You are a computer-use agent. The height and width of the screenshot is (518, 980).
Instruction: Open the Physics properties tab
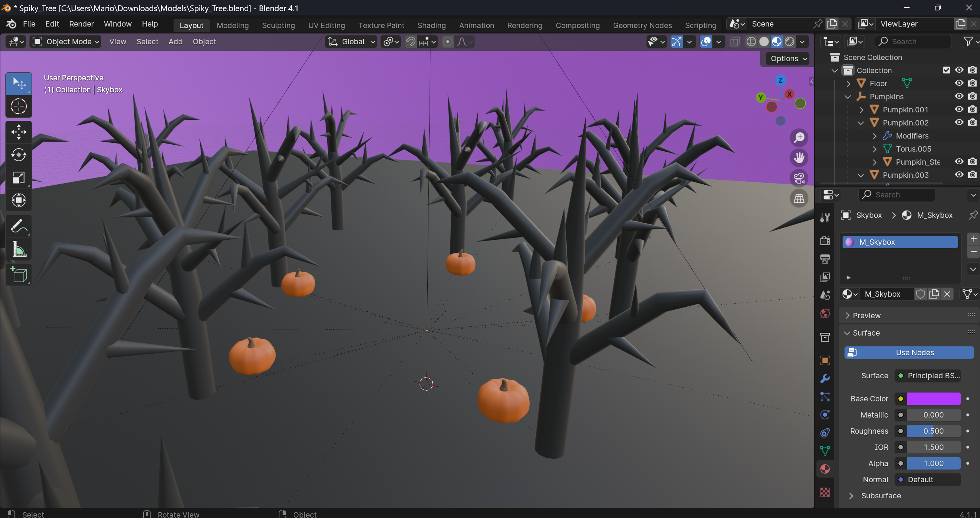tap(825, 414)
